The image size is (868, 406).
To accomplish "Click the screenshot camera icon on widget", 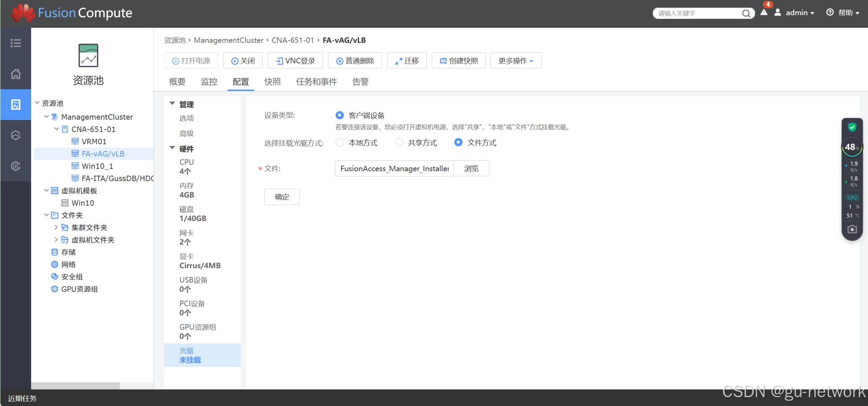I will (x=852, y=229).
